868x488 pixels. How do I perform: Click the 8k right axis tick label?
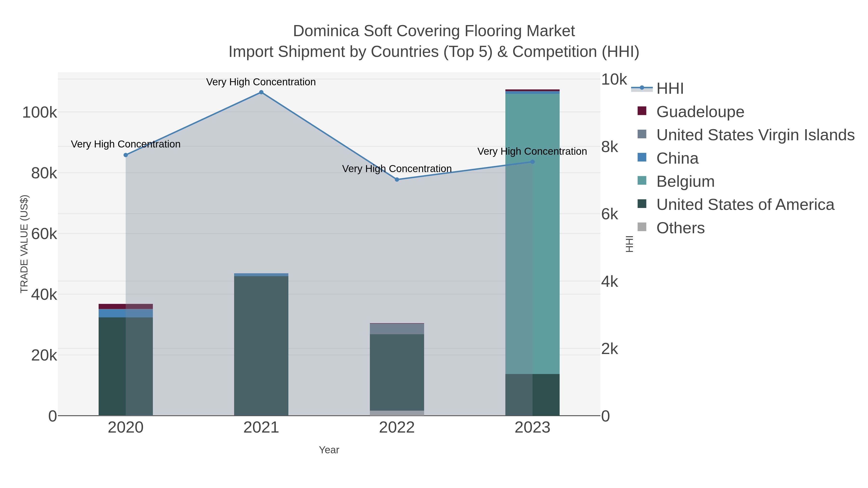610,147
